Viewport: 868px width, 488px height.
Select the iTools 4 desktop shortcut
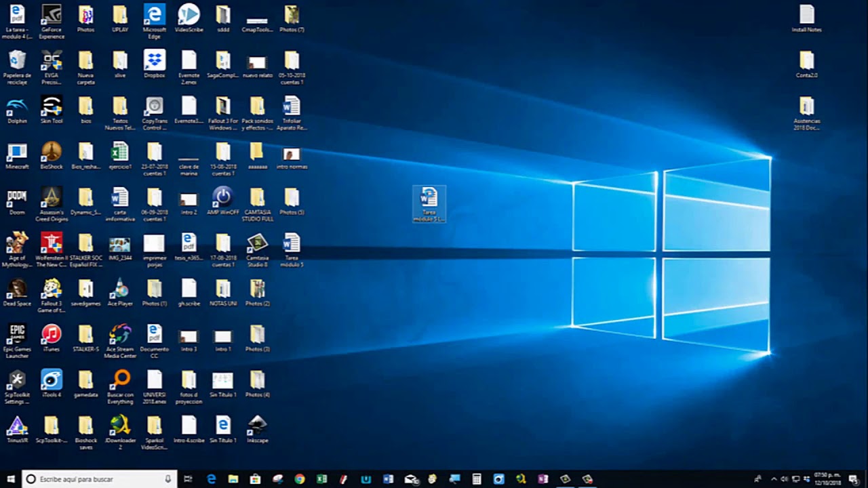[52, 383]
